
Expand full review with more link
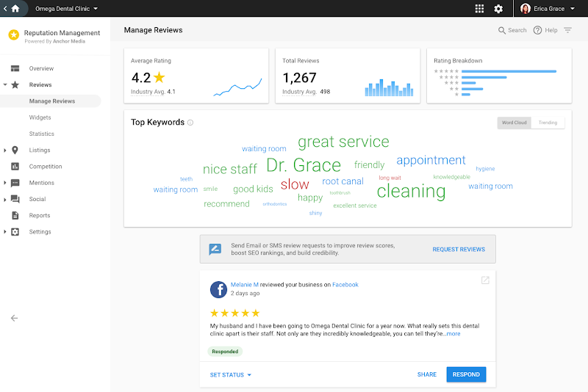(453, 333)
